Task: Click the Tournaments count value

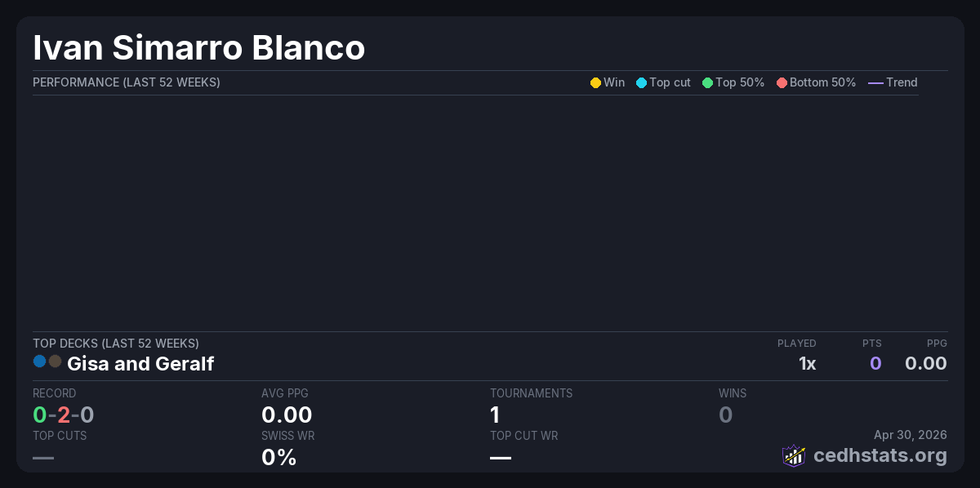Action: [495, 415]
